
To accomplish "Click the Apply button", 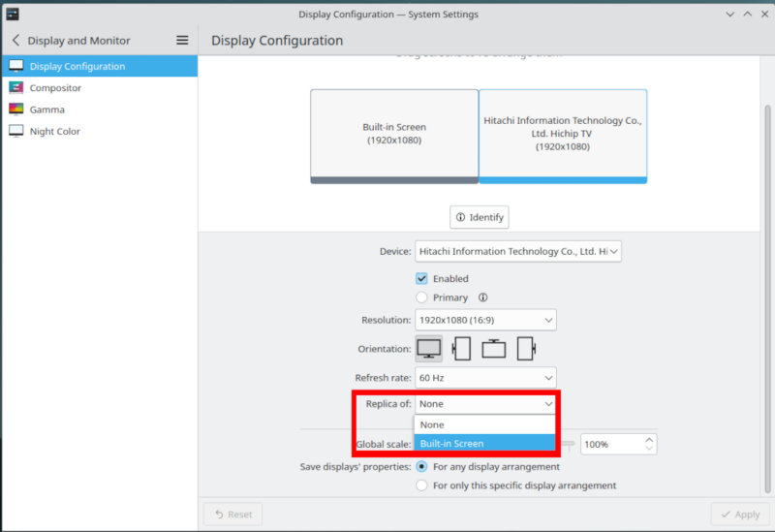I will coord(740,515).
